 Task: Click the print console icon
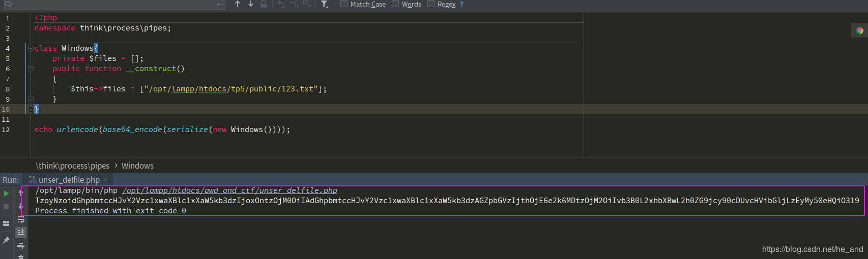[x=21, y=246]
